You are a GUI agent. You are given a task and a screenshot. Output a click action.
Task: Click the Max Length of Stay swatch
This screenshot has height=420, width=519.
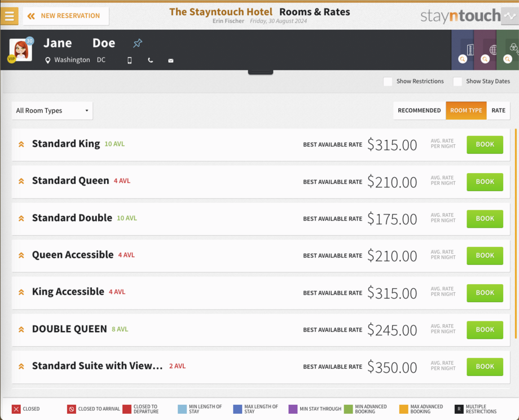click(x=237, y=409)
